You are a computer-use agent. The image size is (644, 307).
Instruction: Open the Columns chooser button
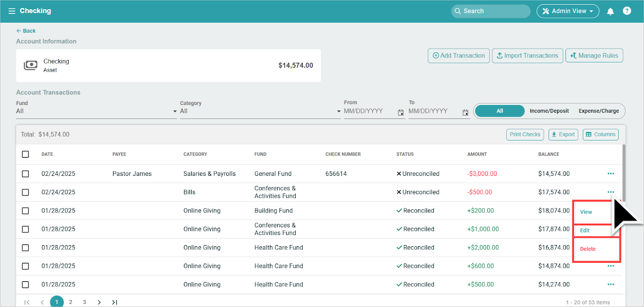601,134
